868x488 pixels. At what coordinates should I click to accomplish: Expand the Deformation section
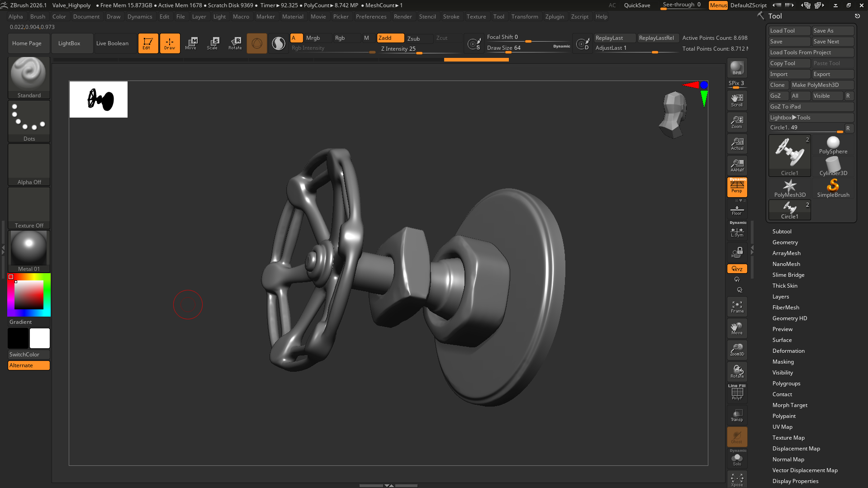tap(788, 351)
